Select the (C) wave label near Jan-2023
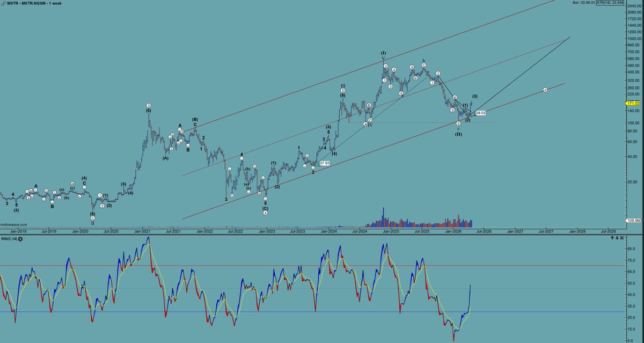 click(266, 208)
